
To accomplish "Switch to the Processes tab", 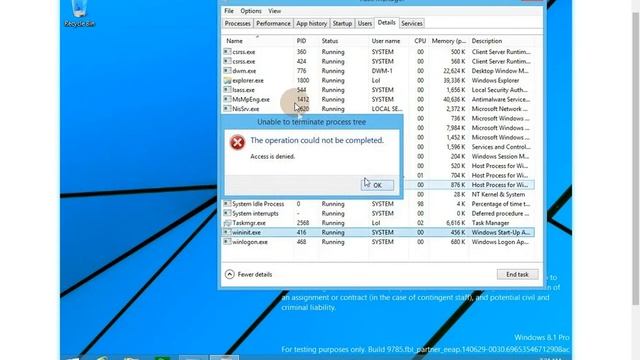I will coord(238,24).
